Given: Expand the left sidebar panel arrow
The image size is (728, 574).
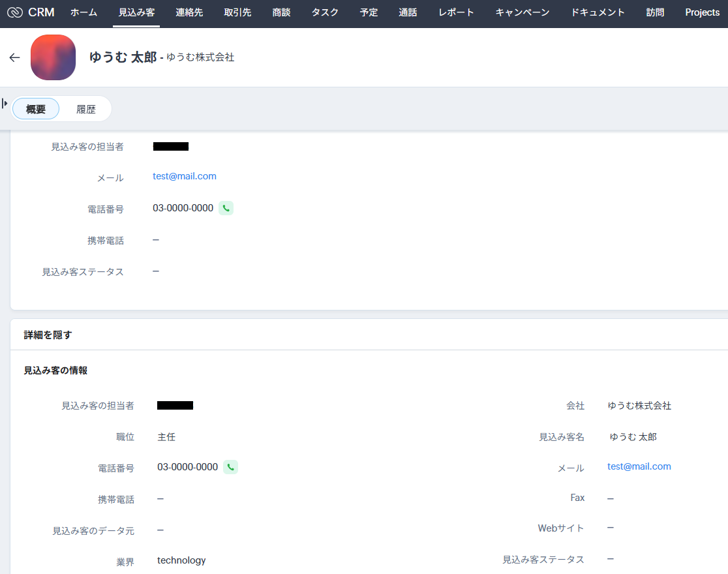Looking at the screenshot, I should coord(5,104).
